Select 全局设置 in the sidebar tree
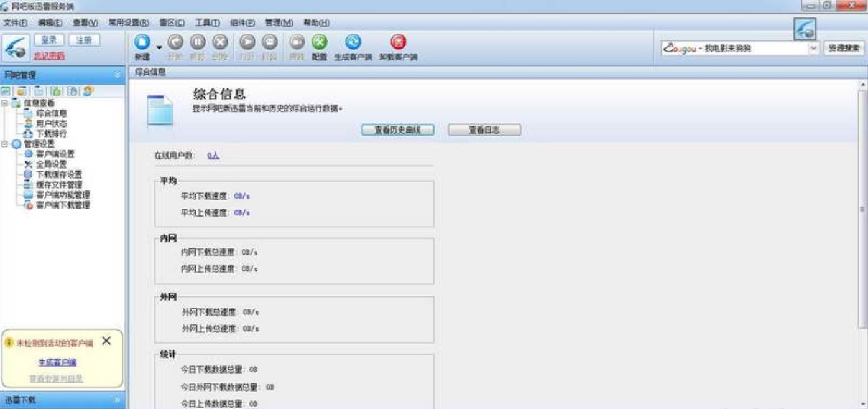This screenshot has width=868, height=409. [x=51, y=164]
